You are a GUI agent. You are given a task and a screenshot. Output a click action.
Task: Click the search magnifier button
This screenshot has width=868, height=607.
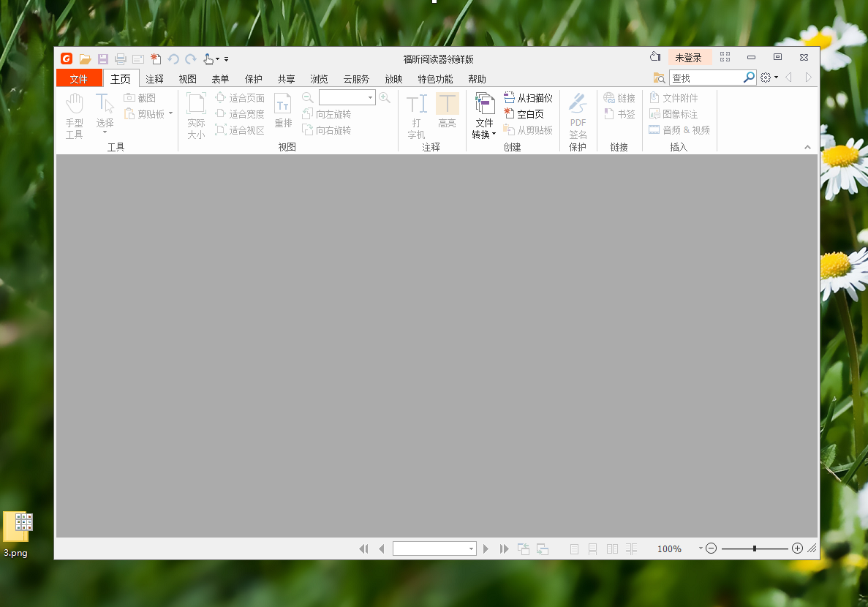point(749,78)
